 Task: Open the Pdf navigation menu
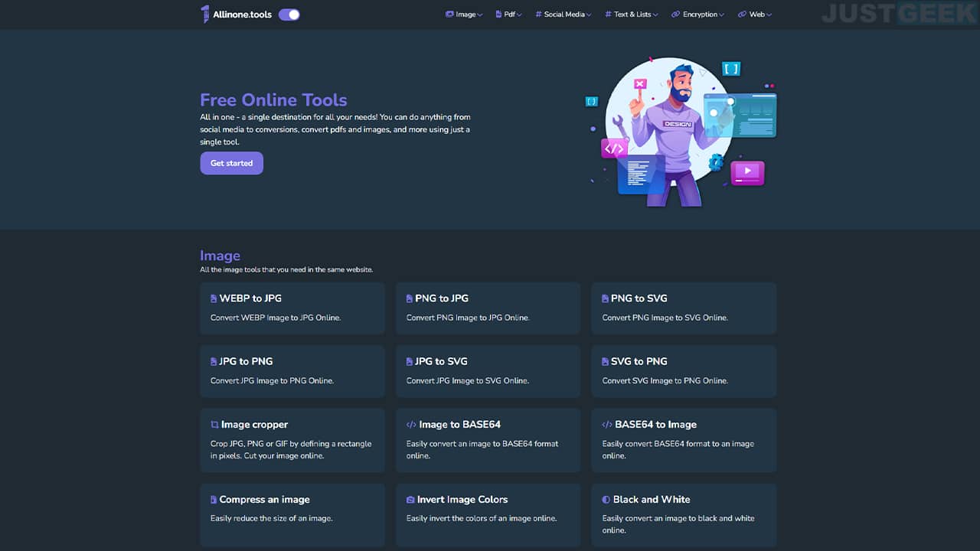508,15
